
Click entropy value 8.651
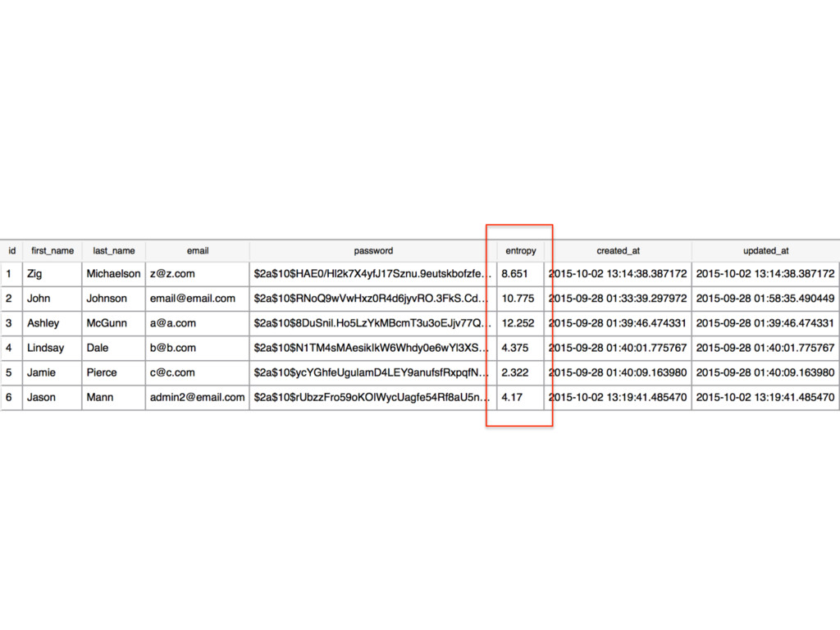(x=521, y=274)
